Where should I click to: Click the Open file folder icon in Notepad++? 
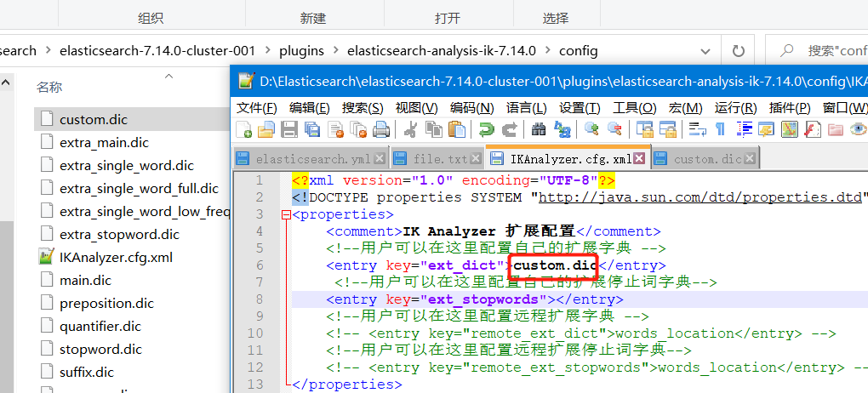coord(267,129)
